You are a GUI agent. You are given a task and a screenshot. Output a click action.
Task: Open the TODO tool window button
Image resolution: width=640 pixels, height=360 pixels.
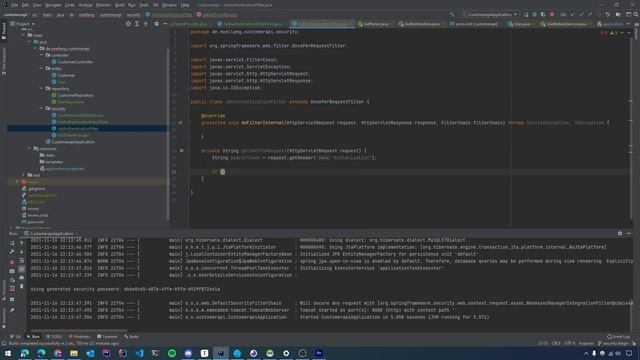[x=54, y=337]
